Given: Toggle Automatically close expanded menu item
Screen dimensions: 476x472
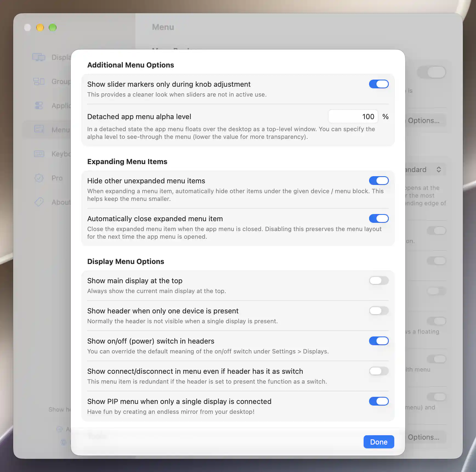Looking at the screenshot, I should [x=379, y=218].
